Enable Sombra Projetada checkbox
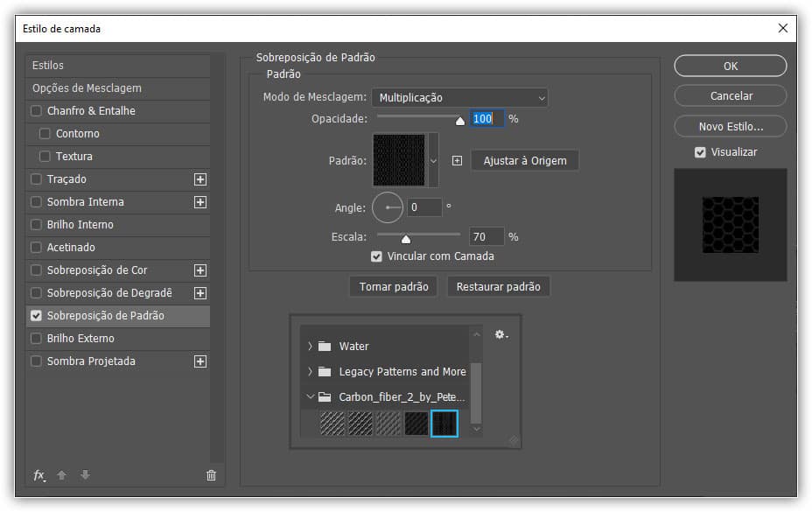 [36, 361]
